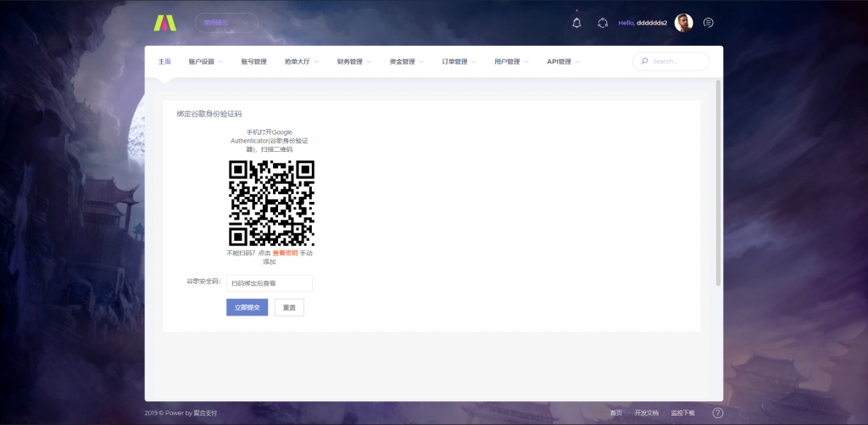
Task: Open the notifications bell
Action: tap(576, 23)
